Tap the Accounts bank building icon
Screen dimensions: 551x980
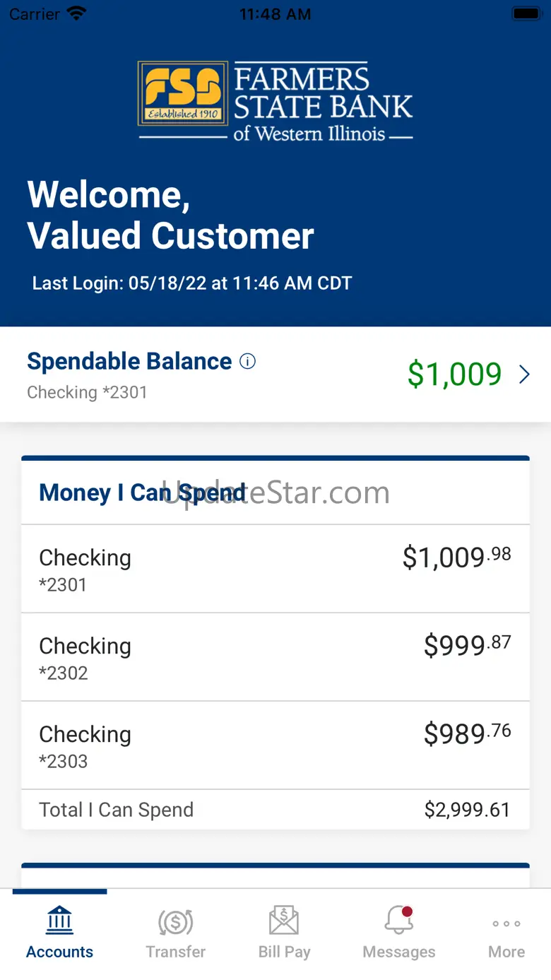pyautogui.click(x=59, y=921)
